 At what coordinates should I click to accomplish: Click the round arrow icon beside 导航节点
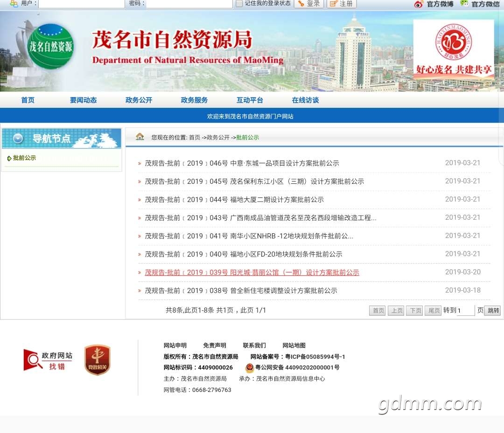coord(18,138)
